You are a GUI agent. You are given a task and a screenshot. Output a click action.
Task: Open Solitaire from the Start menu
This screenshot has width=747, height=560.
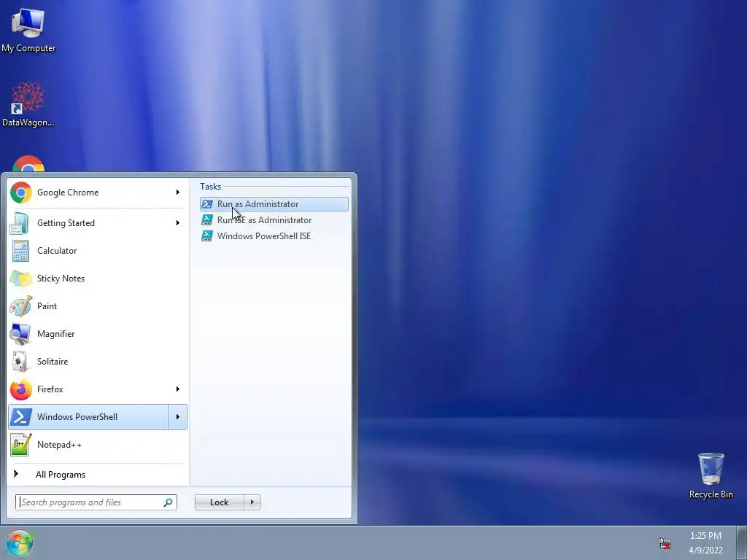(x=98, y=362)
